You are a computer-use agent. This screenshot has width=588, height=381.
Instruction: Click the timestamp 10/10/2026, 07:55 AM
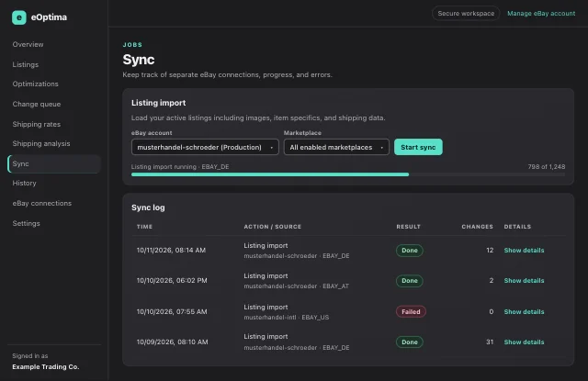(172, 312)
